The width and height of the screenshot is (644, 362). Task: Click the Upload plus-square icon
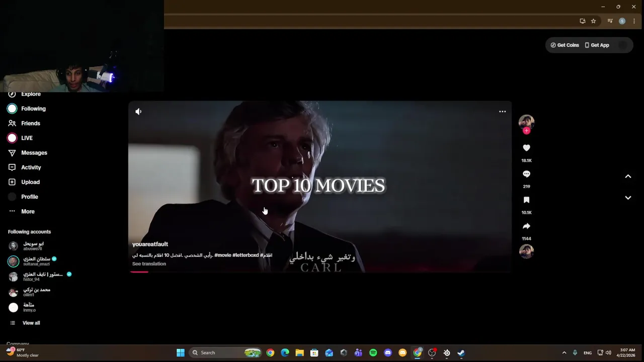pos(12,182)
